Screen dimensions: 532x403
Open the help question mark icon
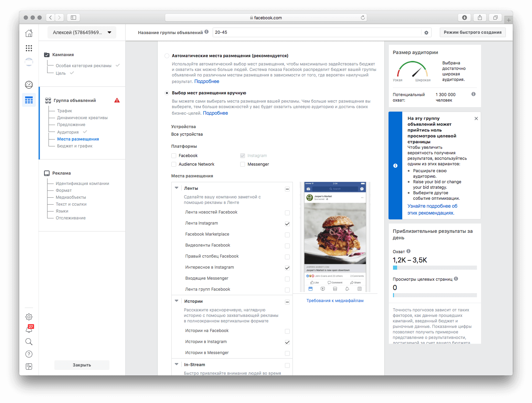click(29, 354)
